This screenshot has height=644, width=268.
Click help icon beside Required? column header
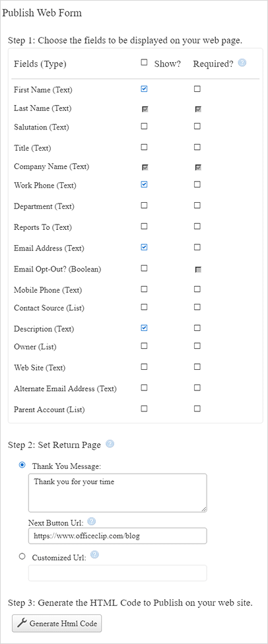pyautogui.click(x=242, y=63)
